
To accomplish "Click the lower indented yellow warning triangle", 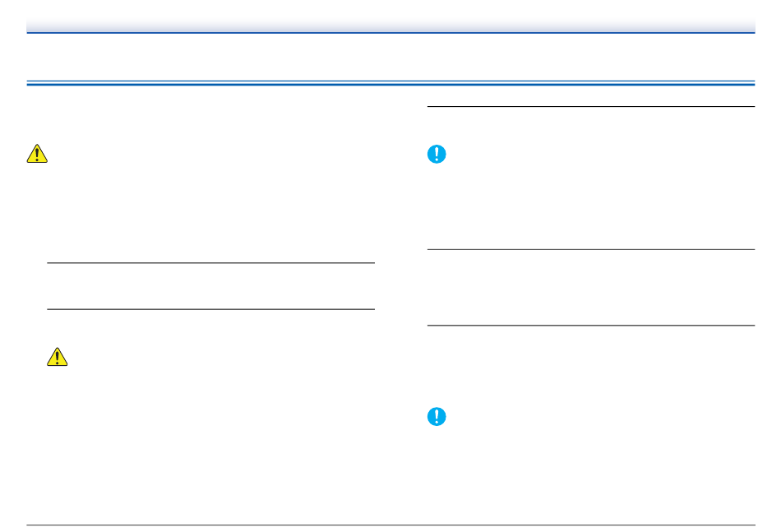I will [57, 356].
